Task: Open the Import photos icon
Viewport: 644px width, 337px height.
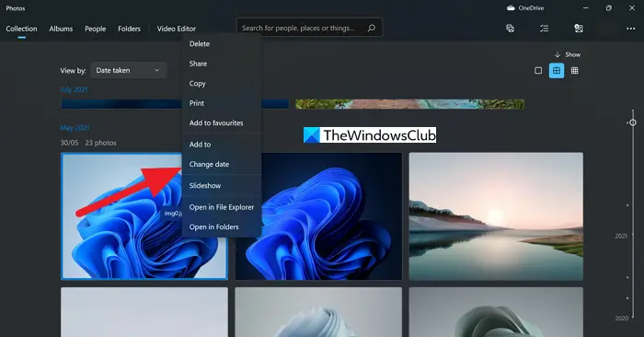Action: click(x=579, y=29)
